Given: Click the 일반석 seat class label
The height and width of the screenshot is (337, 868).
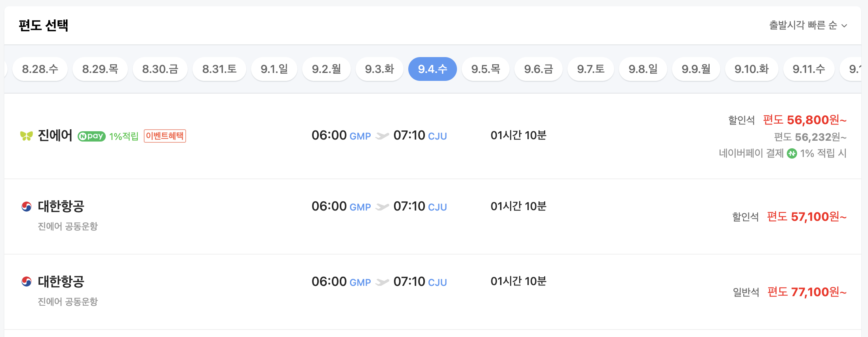Looking at the screenshot, I should (x=746, y=292).
